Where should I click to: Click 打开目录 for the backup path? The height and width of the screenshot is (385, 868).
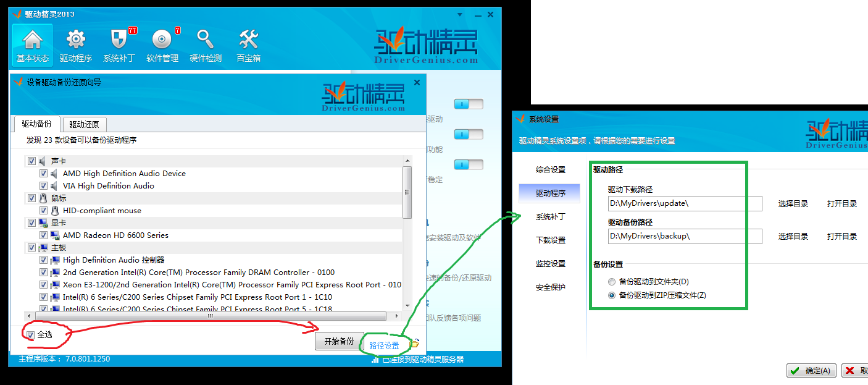point(842,236)
